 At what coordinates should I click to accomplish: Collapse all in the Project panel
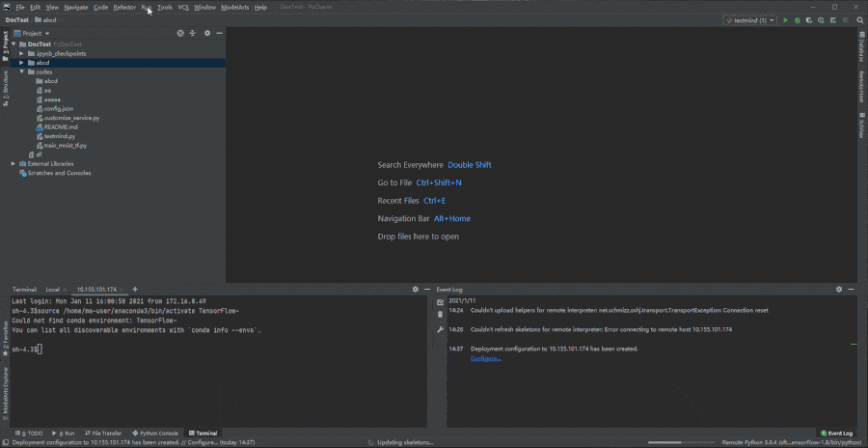coord(193,33)
